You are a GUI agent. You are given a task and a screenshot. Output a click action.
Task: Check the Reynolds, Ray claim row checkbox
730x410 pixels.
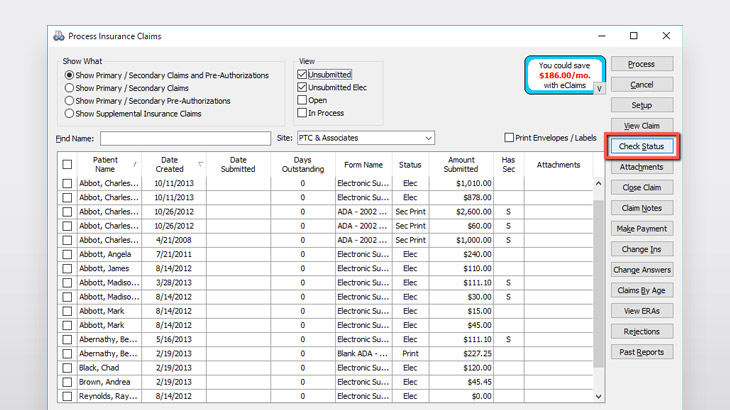(x=67, y=396)
